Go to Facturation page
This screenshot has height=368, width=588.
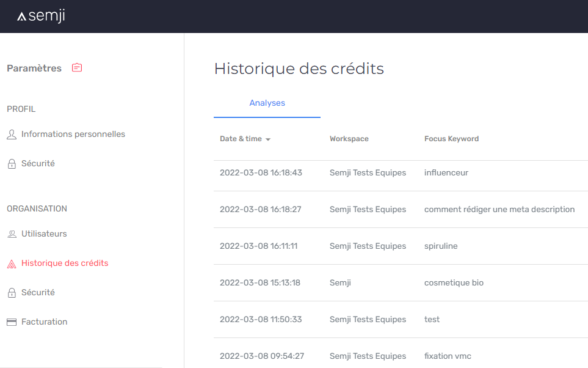click(x=44, y=322)
